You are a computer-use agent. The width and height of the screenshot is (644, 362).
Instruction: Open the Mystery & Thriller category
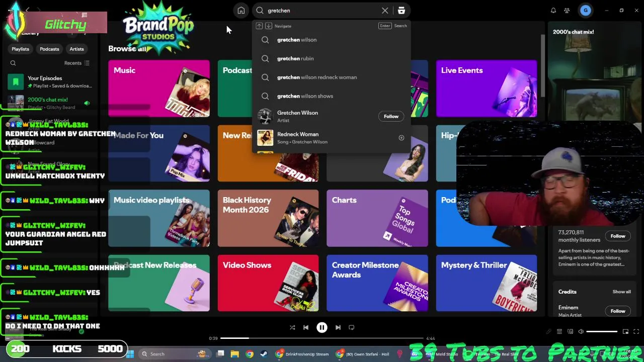tap(486, 283)
